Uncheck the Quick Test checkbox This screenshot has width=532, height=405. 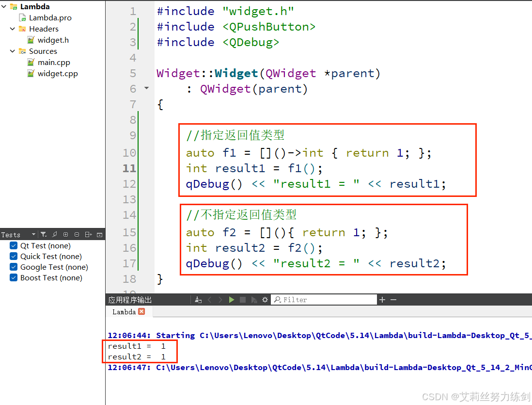point(14,256)
